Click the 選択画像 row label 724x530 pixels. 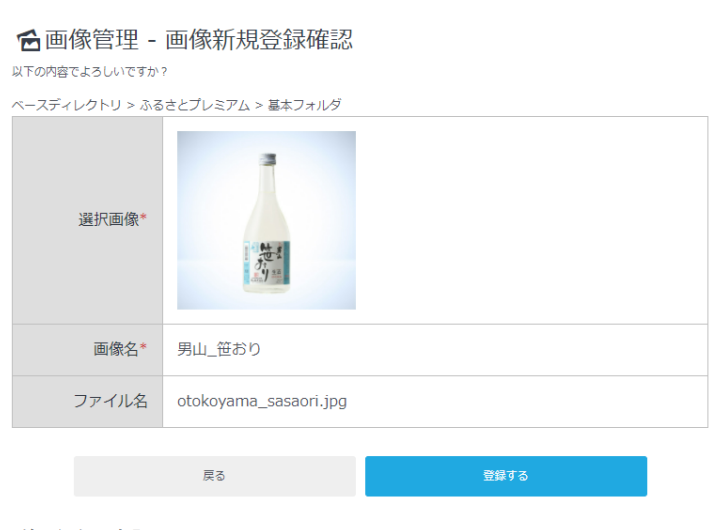pos(108,219)
